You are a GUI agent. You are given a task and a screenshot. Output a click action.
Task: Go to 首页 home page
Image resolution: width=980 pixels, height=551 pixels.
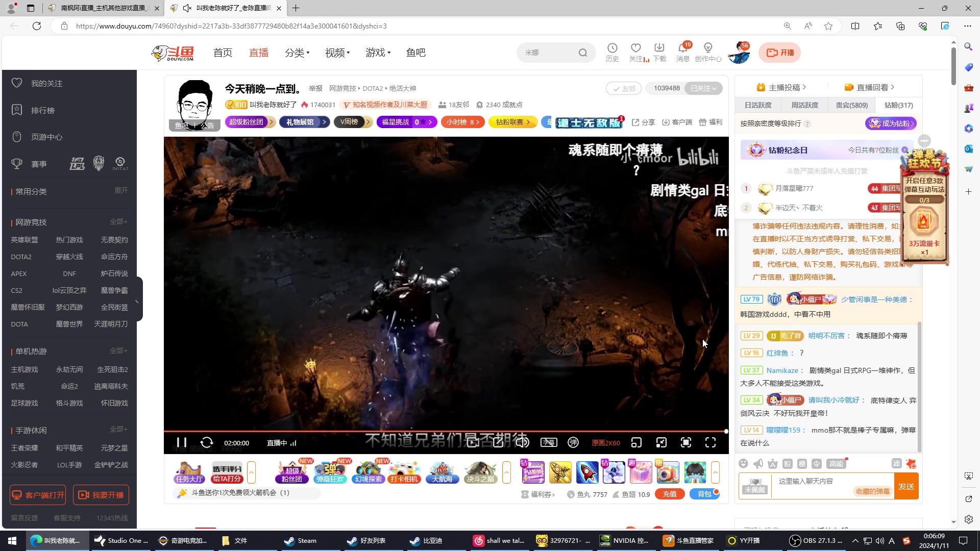click(223, 53)
